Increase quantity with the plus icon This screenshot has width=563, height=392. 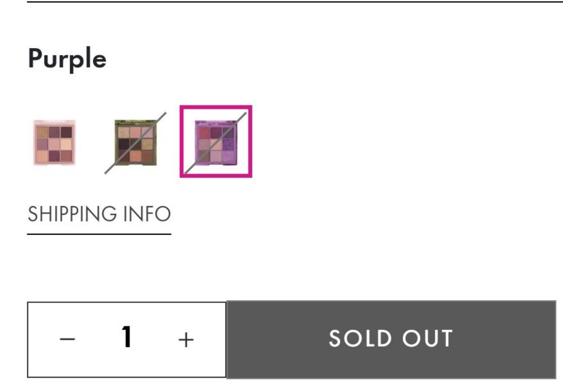(186, 340)
